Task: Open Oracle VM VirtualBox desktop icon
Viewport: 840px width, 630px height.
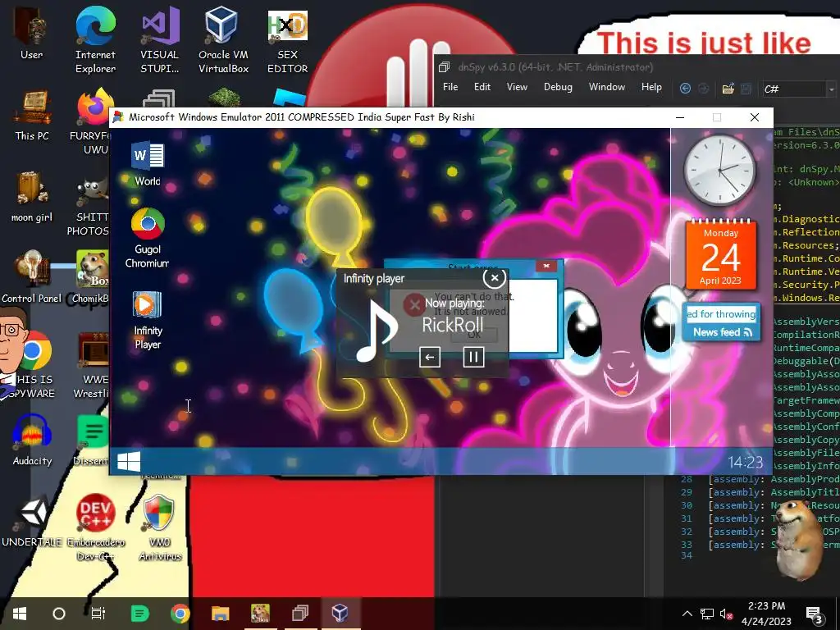Action: pyautogui.click(x=223, y=39)
